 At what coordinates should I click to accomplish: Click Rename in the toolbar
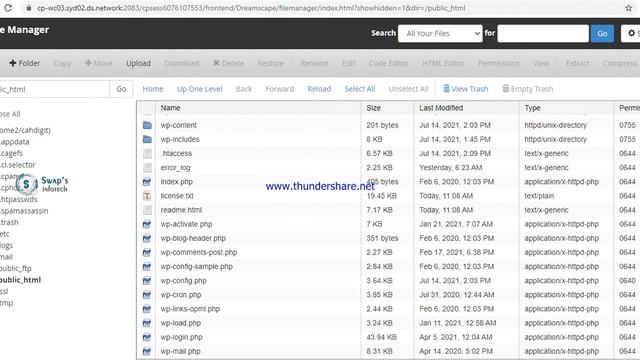click(314, 63)
